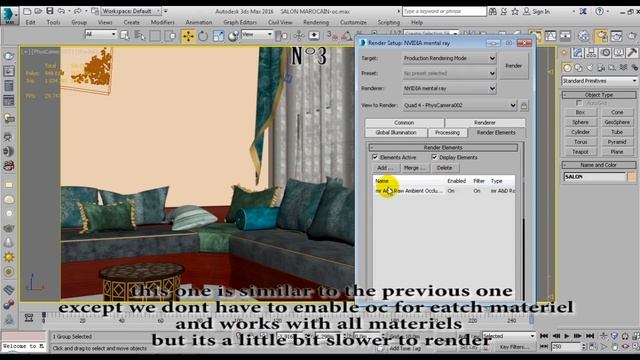
Task: Open the Standard Primitives dropdown
Action: [x=599, y=81]
